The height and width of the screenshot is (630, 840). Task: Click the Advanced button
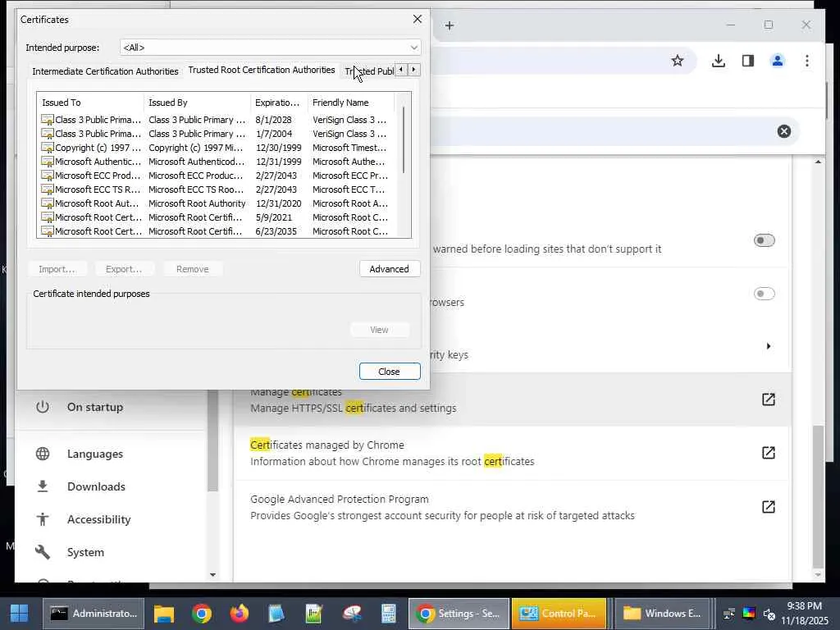point(390,269)
